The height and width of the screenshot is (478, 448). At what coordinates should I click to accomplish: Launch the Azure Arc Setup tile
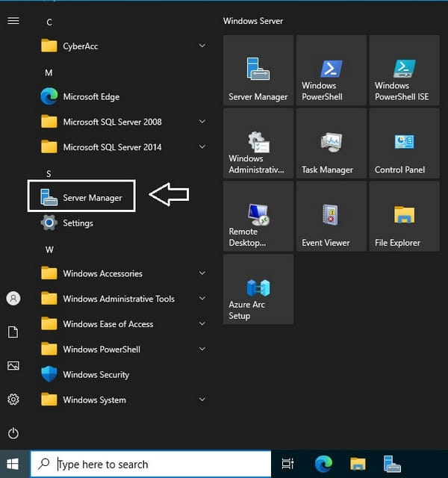pyautogui.click(x=258, y=289)
